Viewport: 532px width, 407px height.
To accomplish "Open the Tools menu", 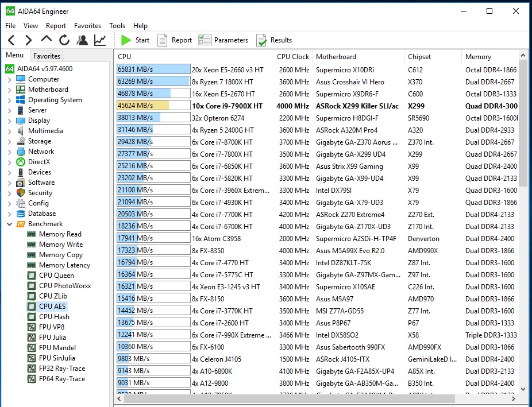I will tap(117, 26).
